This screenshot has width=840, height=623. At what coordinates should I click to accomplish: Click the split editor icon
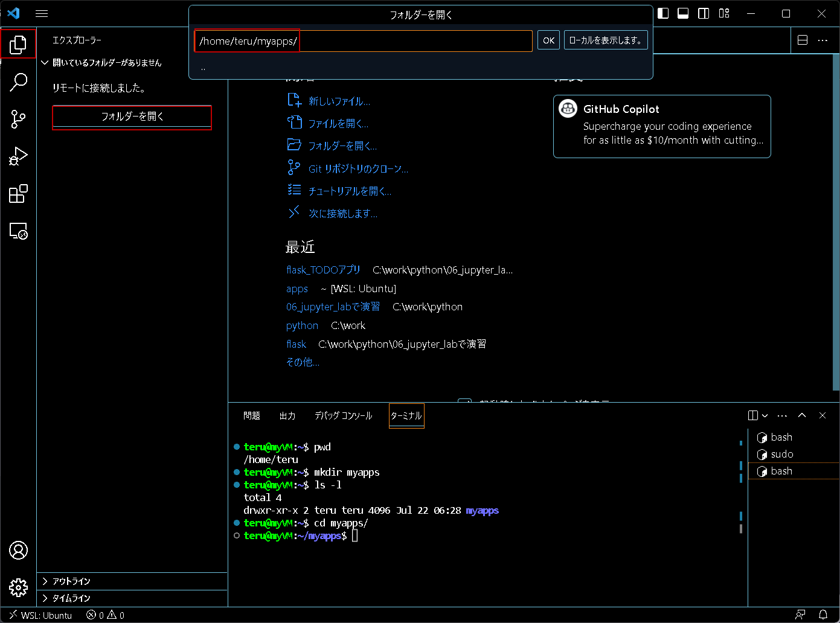803,40
